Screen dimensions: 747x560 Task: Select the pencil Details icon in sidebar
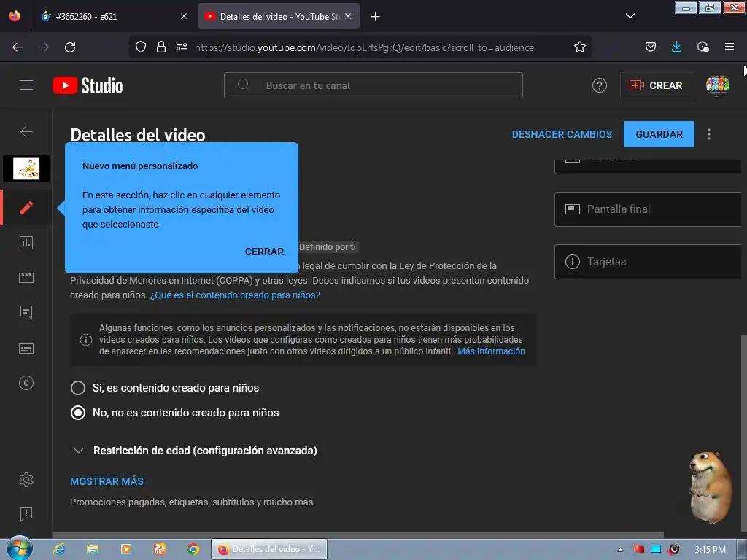tap(26, 208)
